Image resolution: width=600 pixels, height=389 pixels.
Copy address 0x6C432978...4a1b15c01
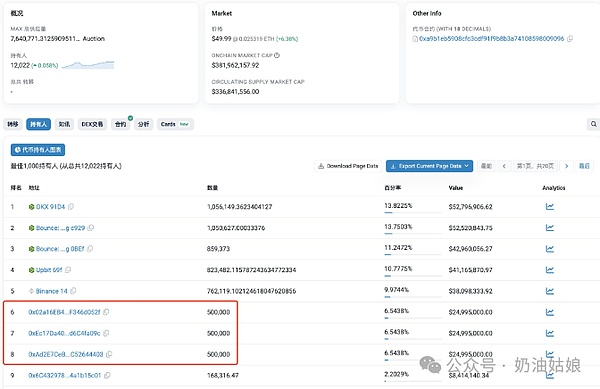click(107, 375)
